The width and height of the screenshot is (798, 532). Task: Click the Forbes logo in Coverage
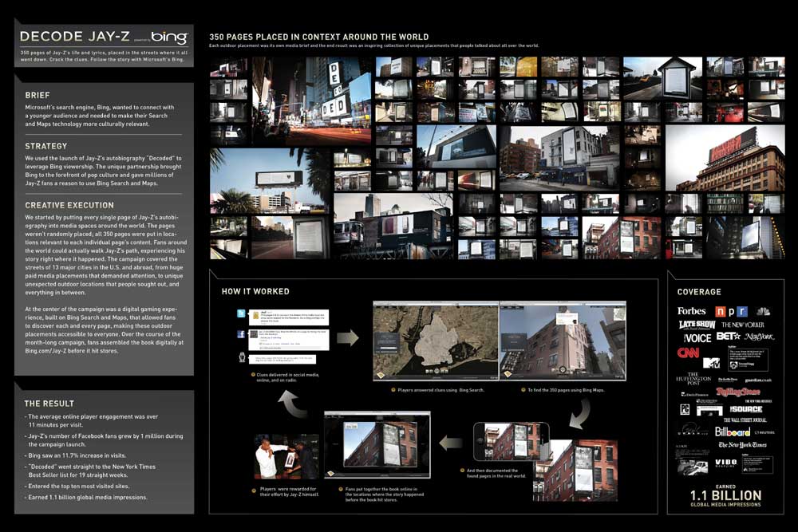point(692,311)
